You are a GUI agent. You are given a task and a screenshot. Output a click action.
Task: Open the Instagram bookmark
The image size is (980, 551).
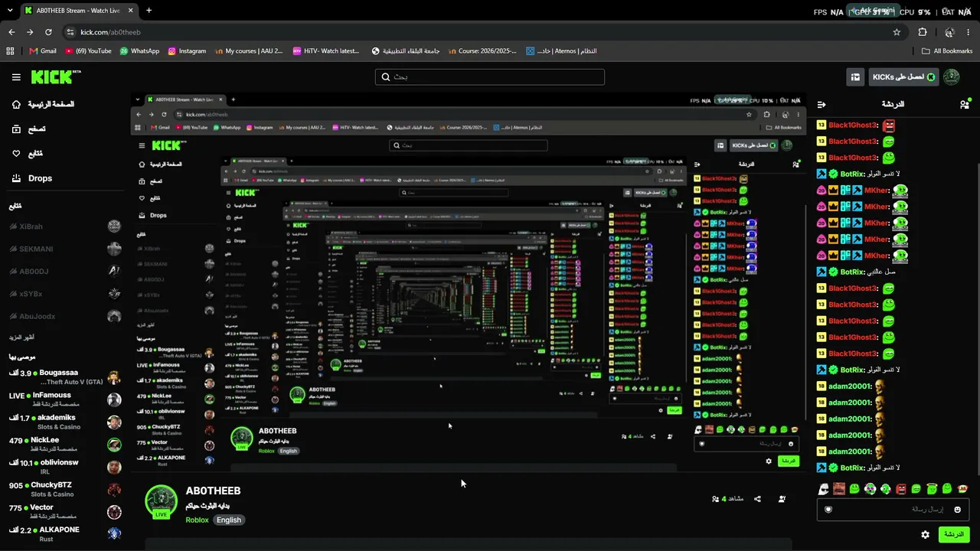coord(187,51)
